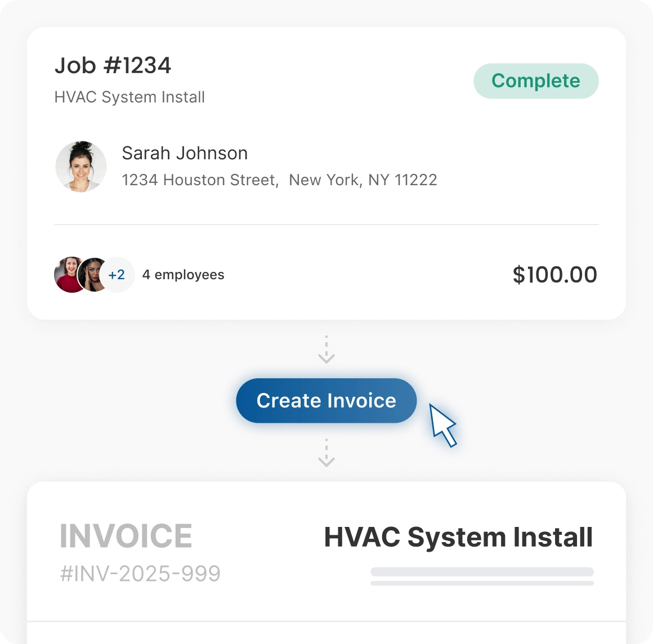This screenshot has height=644, width=653.
Task: Click the bold HVAC System Install invoice title
Action: click(458, 537)
